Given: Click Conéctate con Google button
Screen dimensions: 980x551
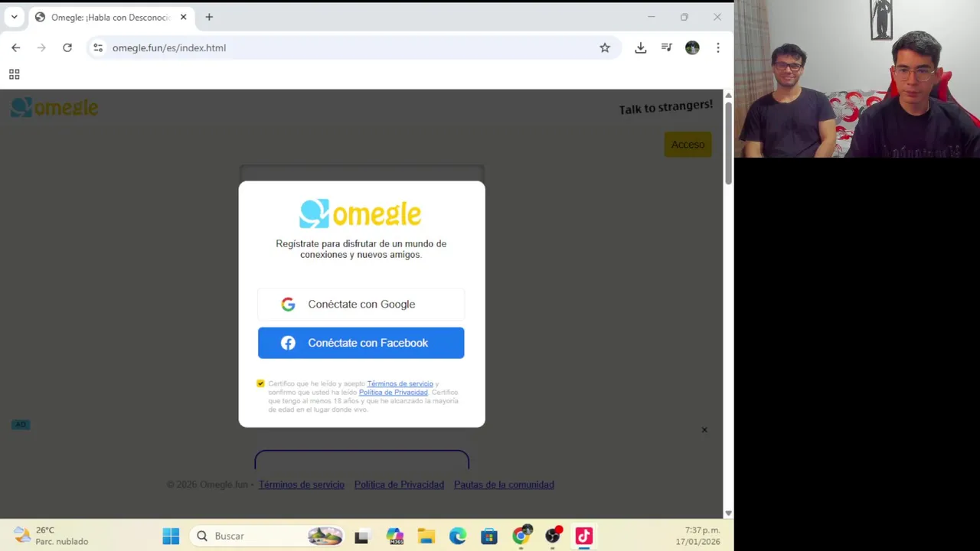Looking at the screenshot, I should point(361,304).
